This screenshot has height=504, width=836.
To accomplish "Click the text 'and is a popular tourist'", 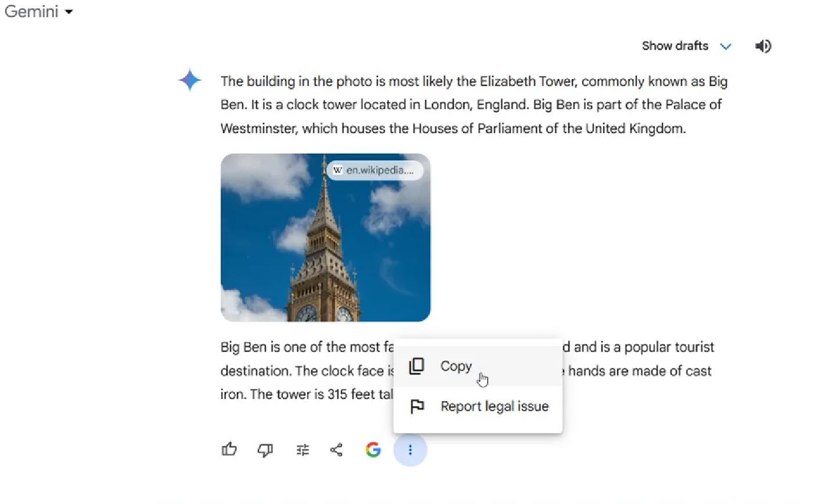I will [x=644, y=347].
